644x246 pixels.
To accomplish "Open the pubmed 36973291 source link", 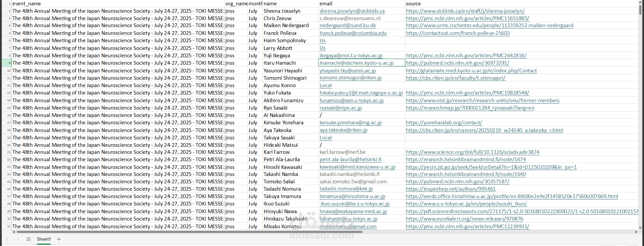I will pyautogui.click(x=458, y=63).
